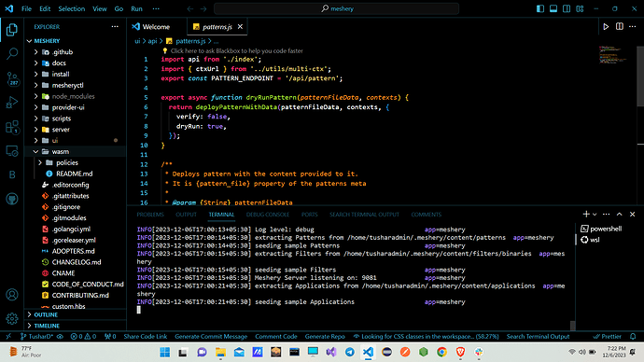
Task: Run the patterns.js file with play icon
Action: pos(606,27)
